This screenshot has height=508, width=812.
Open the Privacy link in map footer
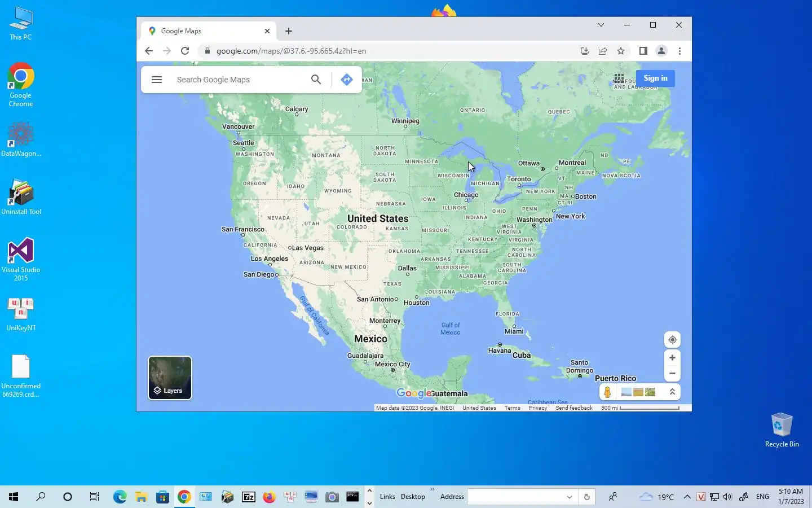538,408
